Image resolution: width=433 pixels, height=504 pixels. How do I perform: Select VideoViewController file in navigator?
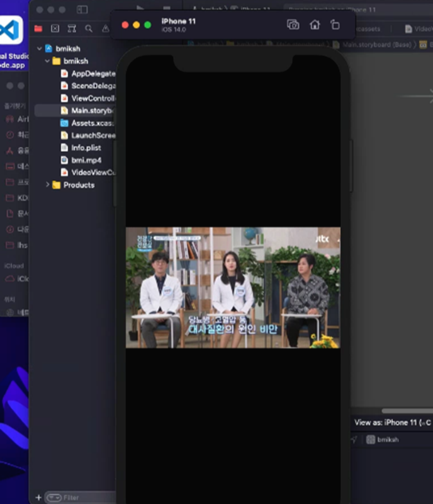point(87,173)
